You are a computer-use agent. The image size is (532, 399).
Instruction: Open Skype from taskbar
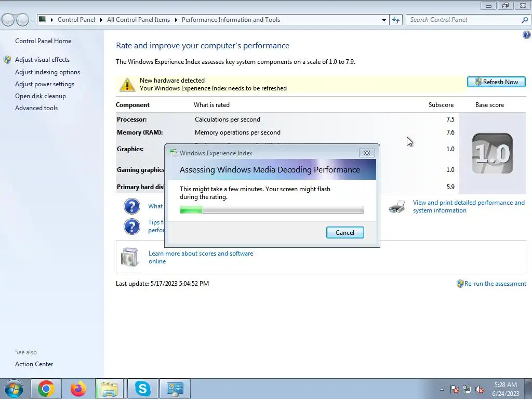click(x=142, y=389)
